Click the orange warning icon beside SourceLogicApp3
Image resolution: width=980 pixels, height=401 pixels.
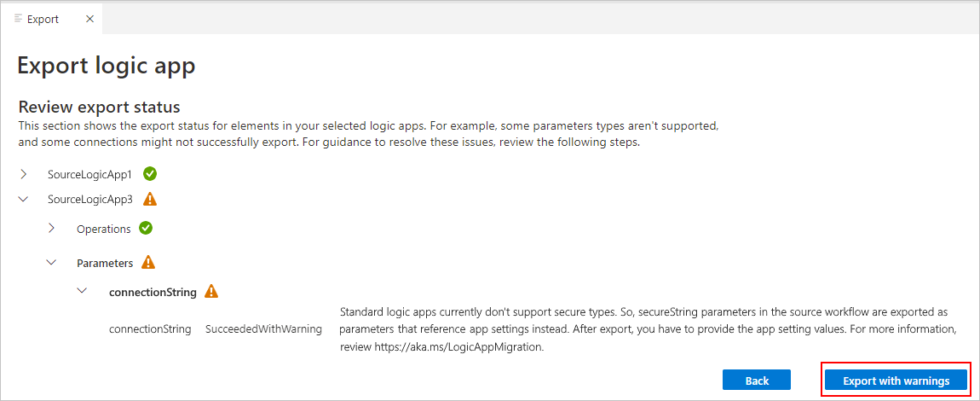[150, 200]
